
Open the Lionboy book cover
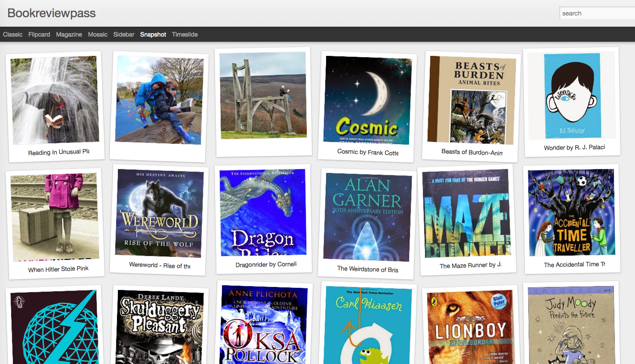472,327
